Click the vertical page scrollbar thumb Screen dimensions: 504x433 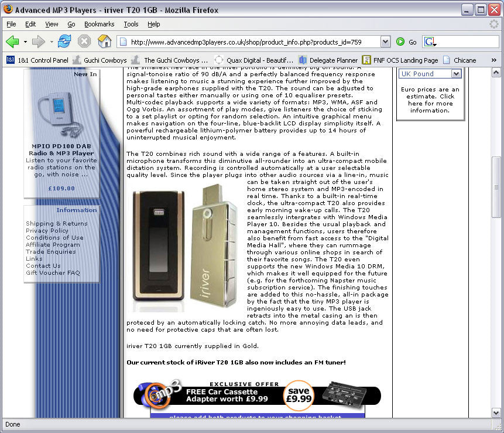[496, 187]
